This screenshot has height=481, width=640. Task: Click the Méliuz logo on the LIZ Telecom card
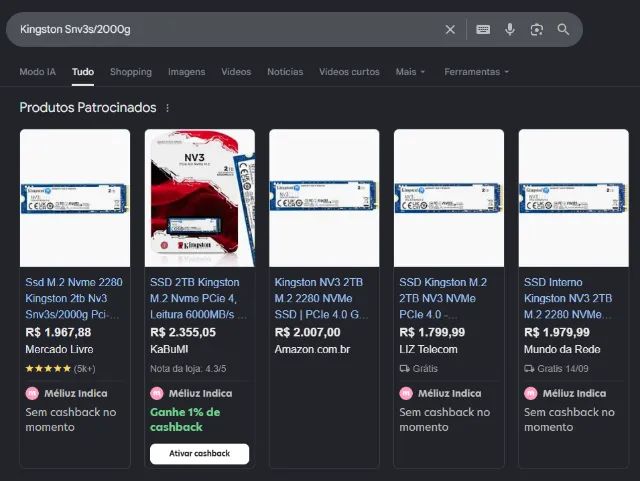(x=406, y=393)
